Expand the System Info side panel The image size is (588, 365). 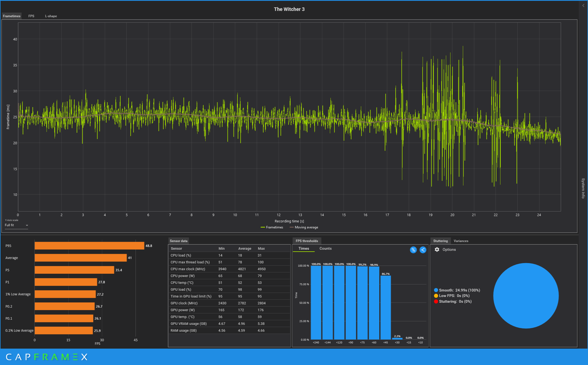(583, 188)
